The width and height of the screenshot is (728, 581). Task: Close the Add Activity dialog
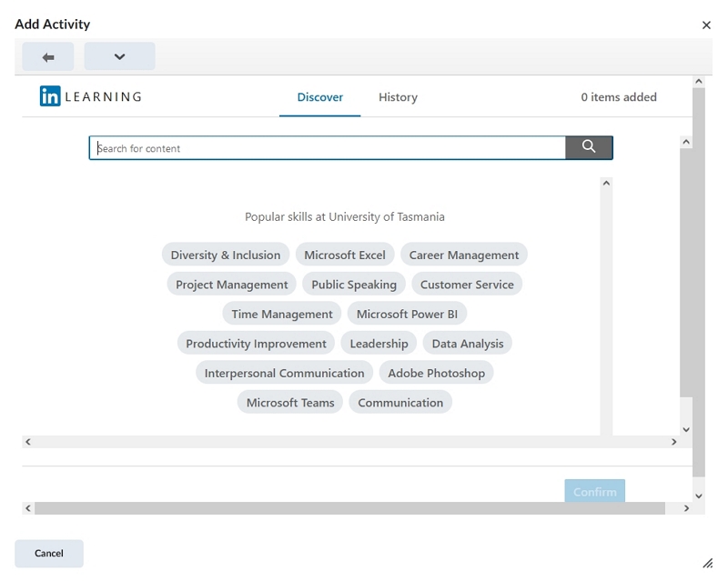706,25
